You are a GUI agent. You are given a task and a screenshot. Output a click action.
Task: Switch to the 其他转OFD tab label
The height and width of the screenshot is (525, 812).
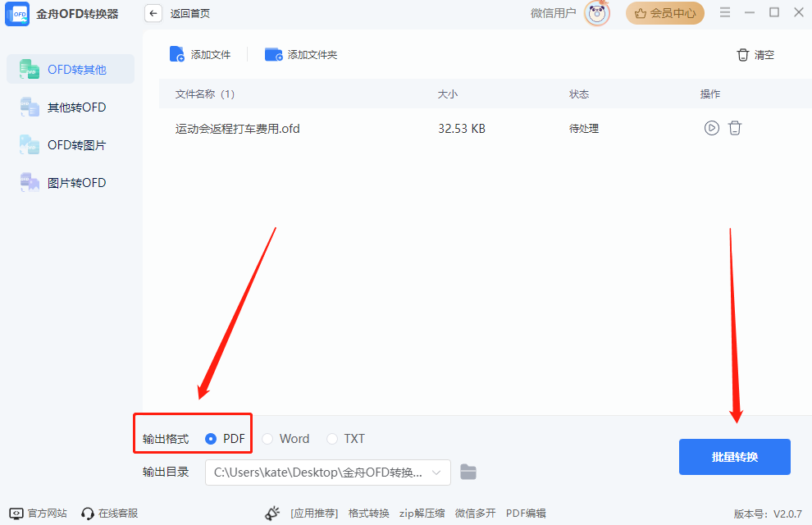pyautogui.click(x=76, y=107)
